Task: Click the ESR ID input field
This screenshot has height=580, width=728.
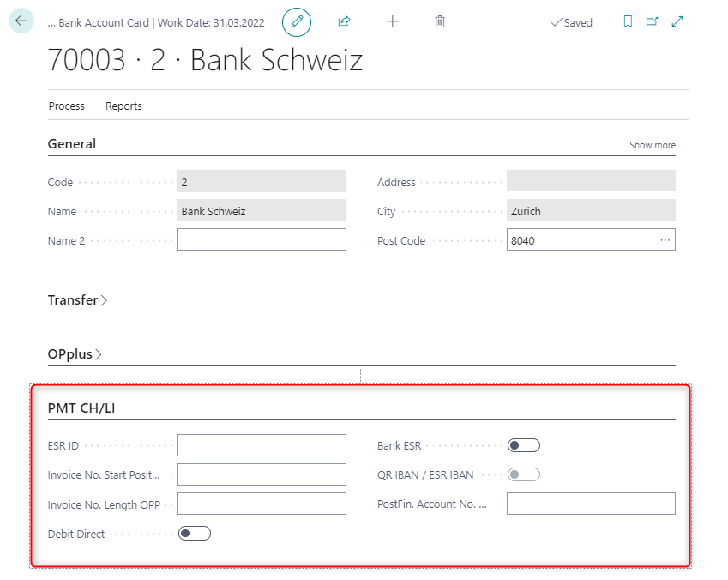Action: pyautogui.click(x=262, y=445)
